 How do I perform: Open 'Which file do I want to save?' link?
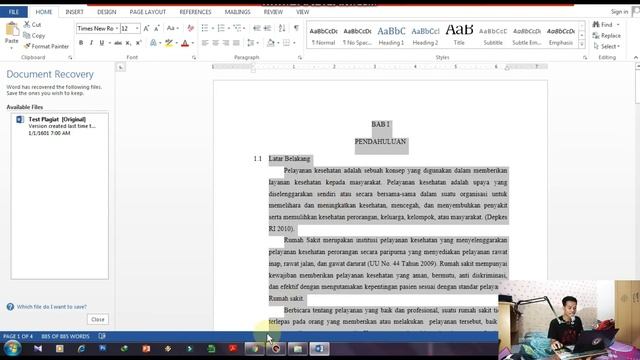point(51,307)
